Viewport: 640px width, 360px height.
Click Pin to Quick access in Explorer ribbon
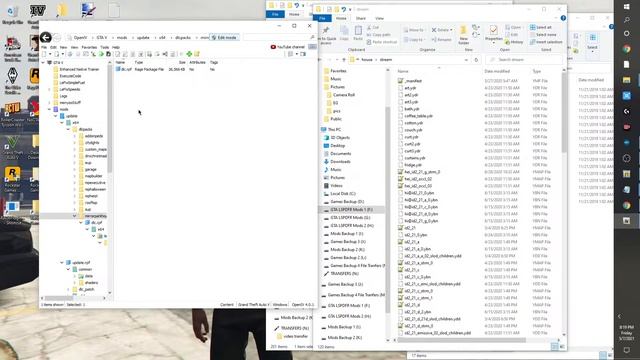tap(326, 35)
